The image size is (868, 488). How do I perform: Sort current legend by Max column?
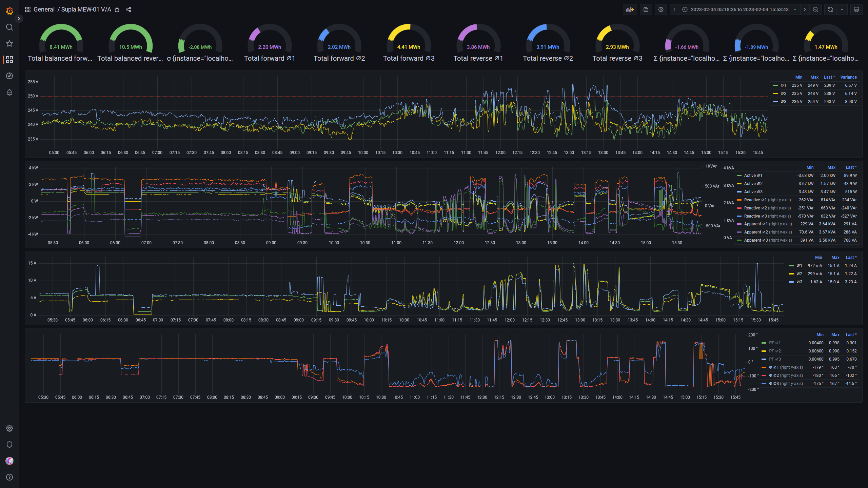pos(835,258)
